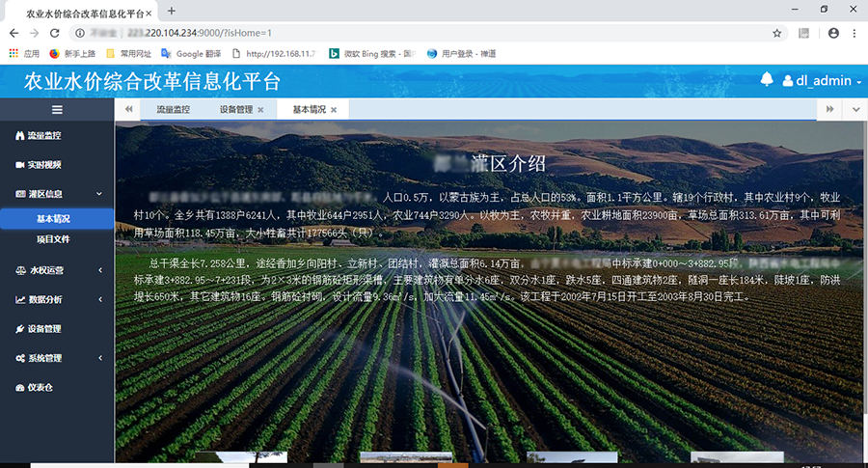Bookmark this page with star icon

[x=776, y=33]
